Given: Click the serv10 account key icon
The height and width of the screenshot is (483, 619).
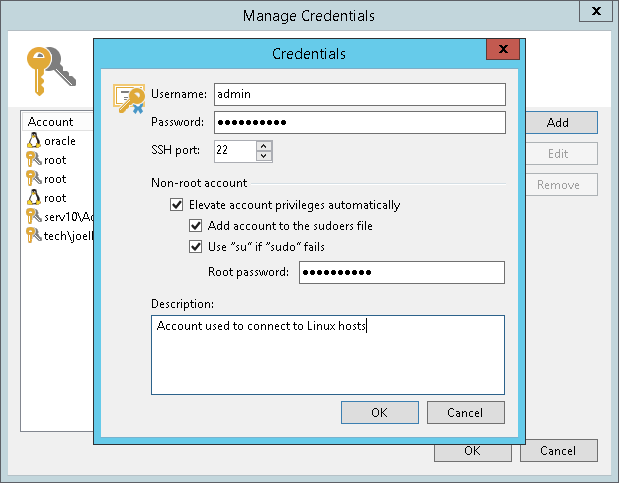Looking at the screenshot, I should [x=33, y=216].
